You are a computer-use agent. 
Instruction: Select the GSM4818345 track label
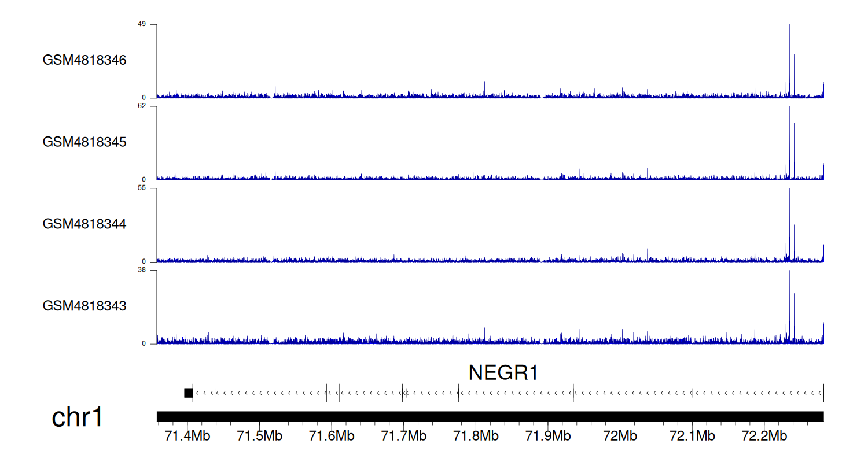tap(84, 142)
